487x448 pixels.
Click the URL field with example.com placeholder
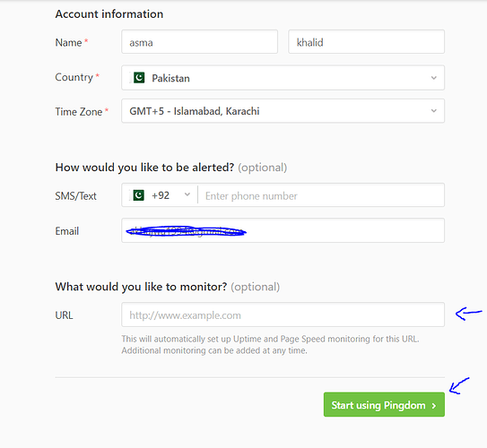click(283, 314)
